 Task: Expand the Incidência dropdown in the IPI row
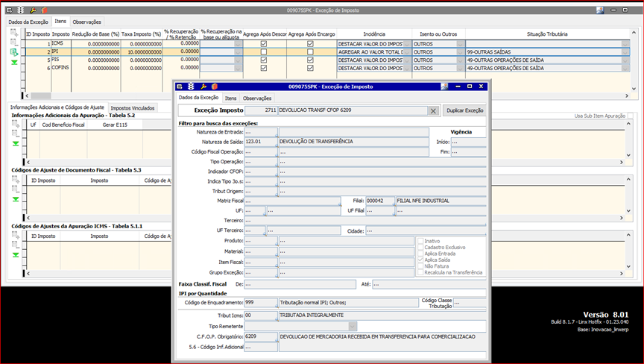(407, 52)
